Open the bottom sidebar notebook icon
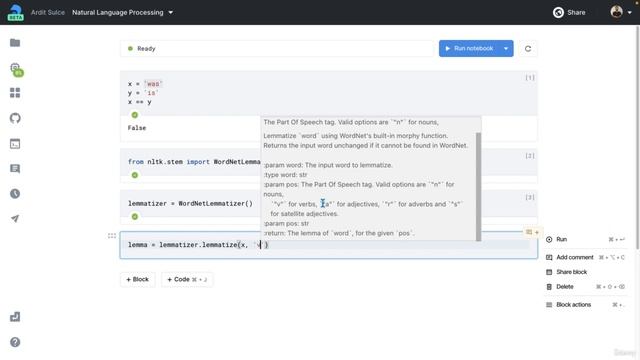The width and height of the screenshot is (640, 360). coord(15,317)
